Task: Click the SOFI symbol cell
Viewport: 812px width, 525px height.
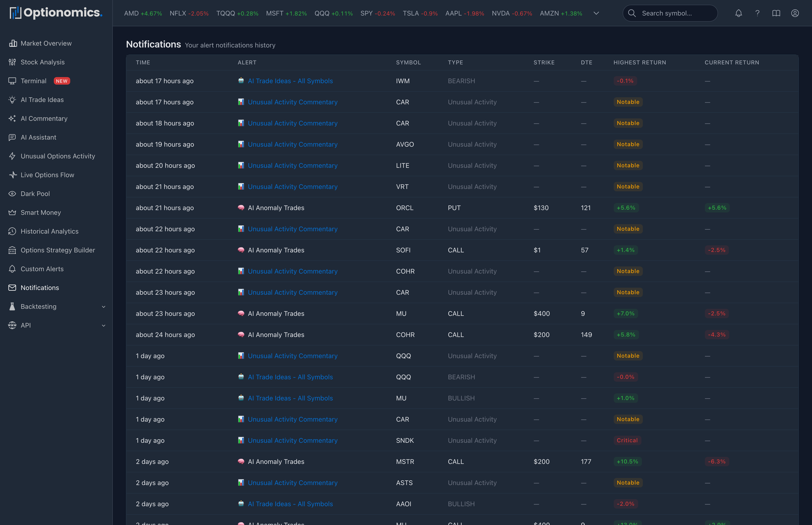Action: coord(403,250)
